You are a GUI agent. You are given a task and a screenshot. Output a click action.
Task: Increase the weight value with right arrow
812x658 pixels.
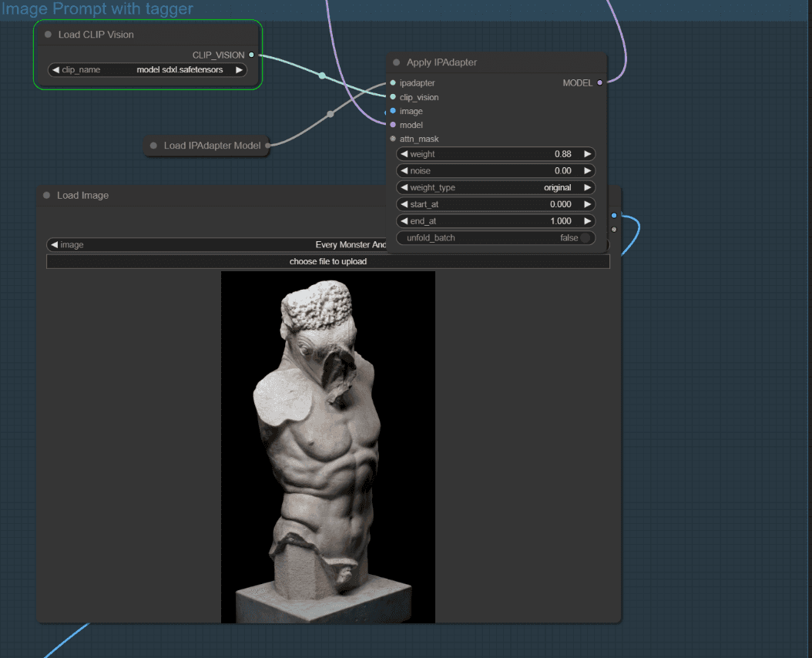point(588,154)
